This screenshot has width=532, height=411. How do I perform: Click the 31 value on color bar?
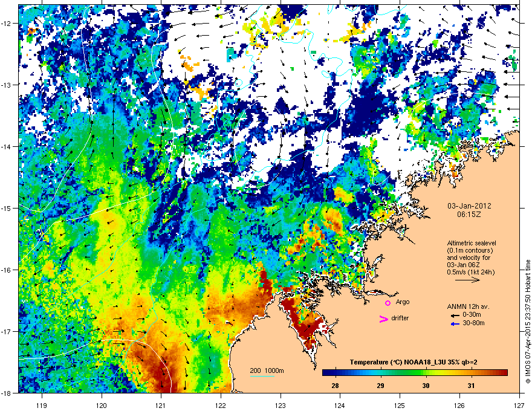point(471,385)
